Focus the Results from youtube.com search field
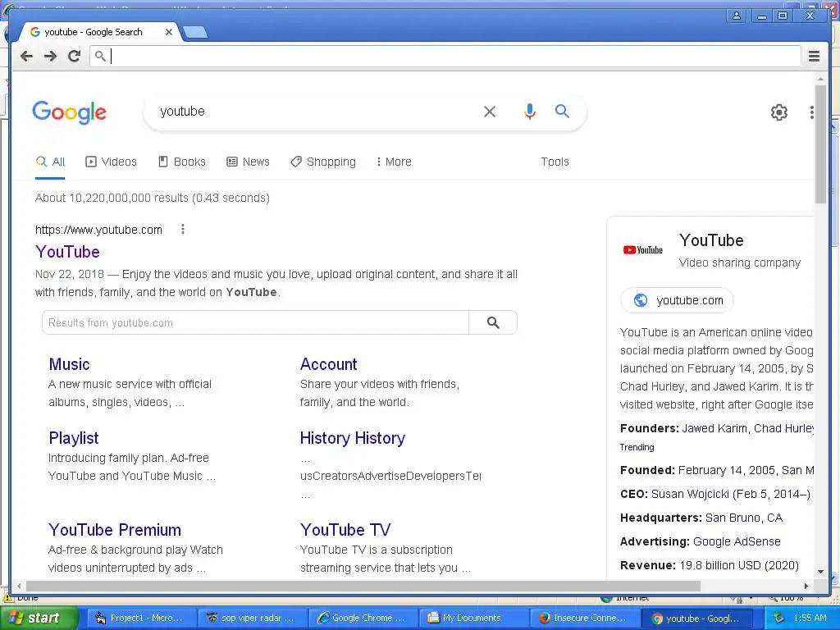This screenshot has height=630, width=840. 255,322
